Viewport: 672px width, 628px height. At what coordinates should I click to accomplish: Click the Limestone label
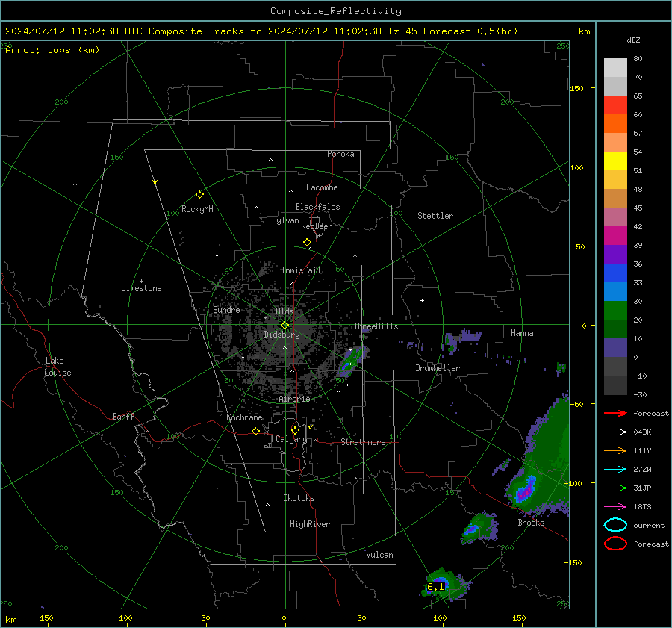[141, 288]
